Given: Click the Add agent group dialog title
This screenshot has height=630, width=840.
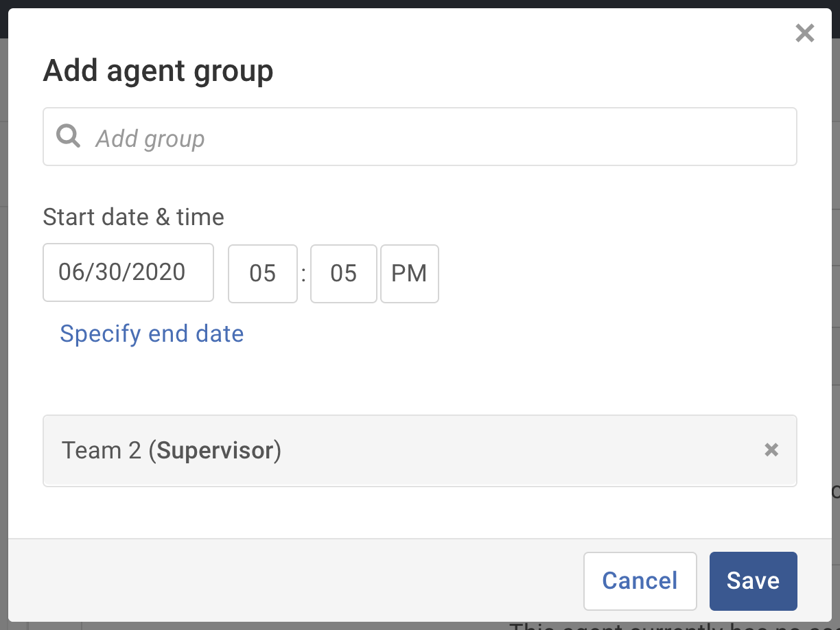Looking at the screenshot, I should [158, 70].
